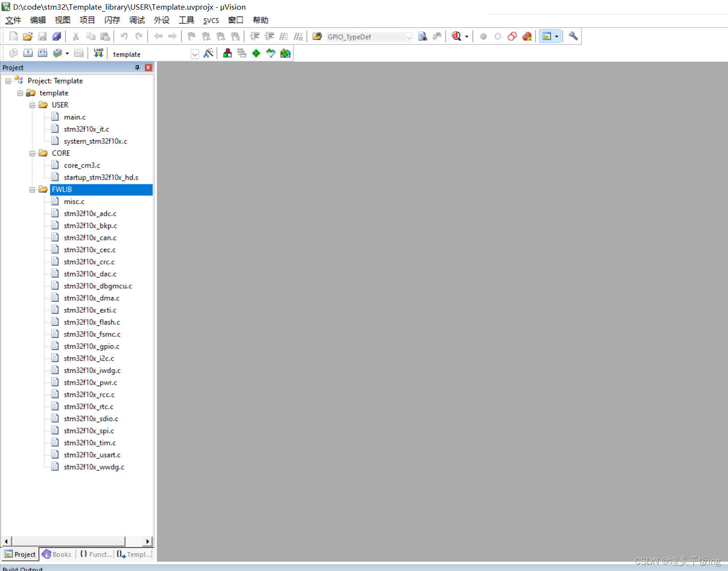Pin the Project panel with pushpin
Screen dimensions: 728x571
coord(137,68)
